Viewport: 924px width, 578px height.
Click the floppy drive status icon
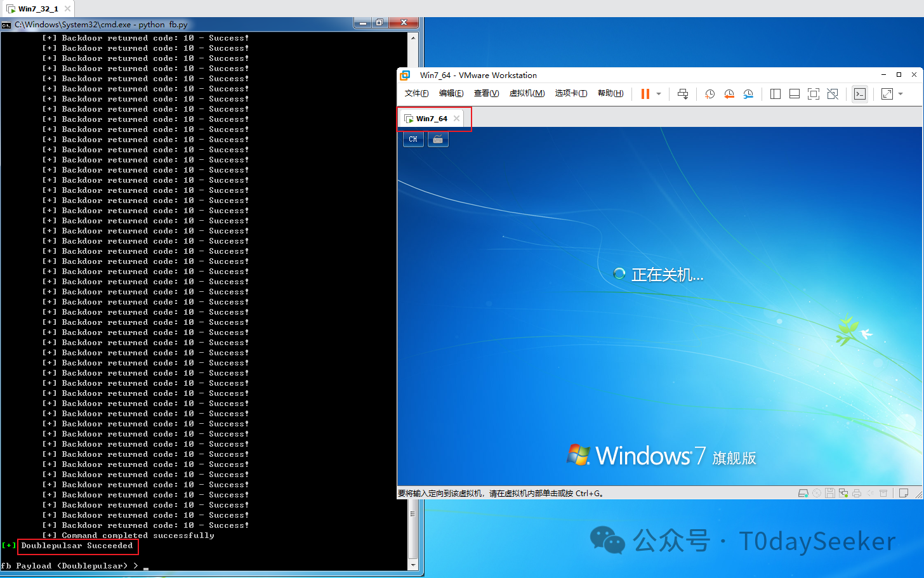(x=830, y=493)
